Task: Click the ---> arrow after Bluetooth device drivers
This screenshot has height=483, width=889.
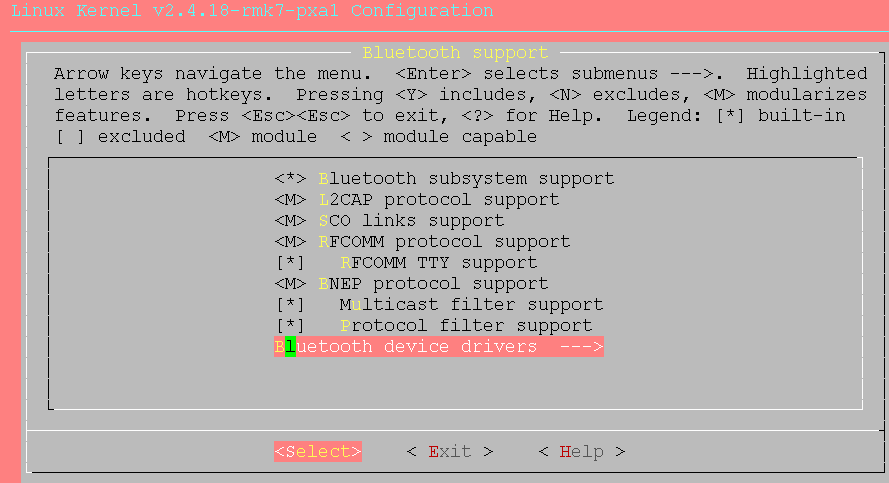Action: pos(581,347)
